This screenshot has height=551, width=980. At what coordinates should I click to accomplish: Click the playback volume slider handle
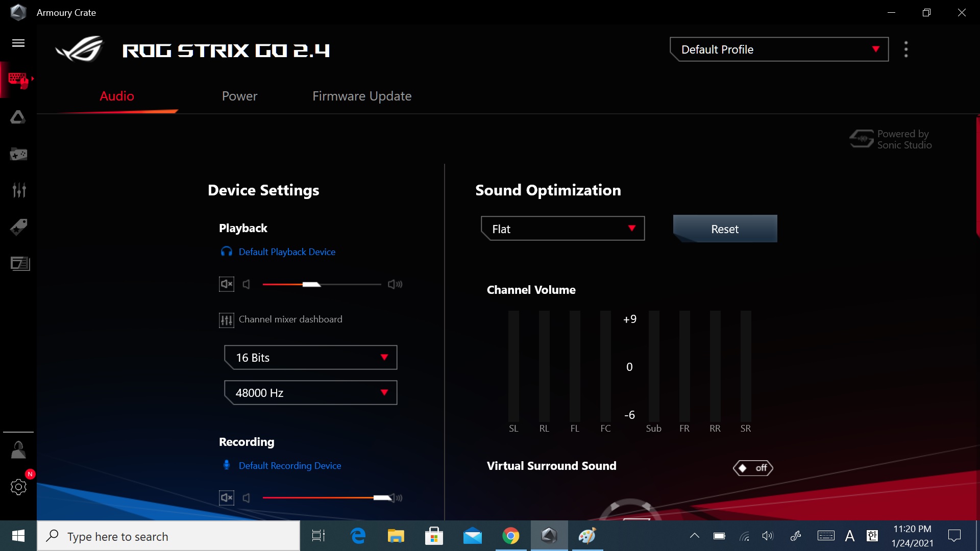[x=311, y=284]
